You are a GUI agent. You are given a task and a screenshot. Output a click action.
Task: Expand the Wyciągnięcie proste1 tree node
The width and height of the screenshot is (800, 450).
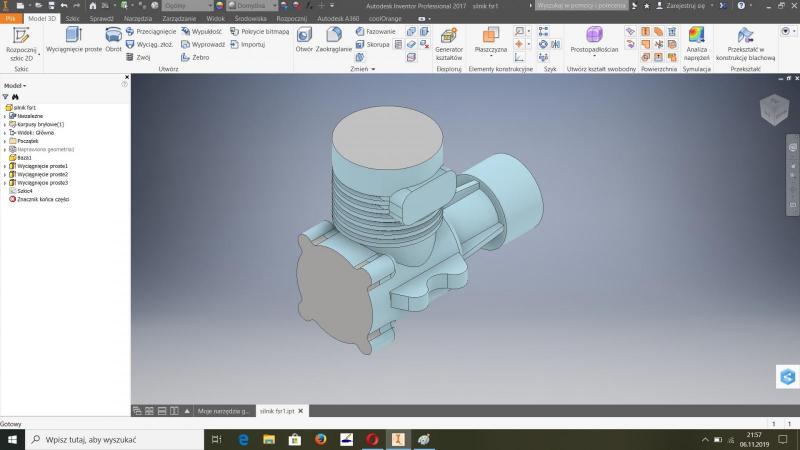(5, 166)
